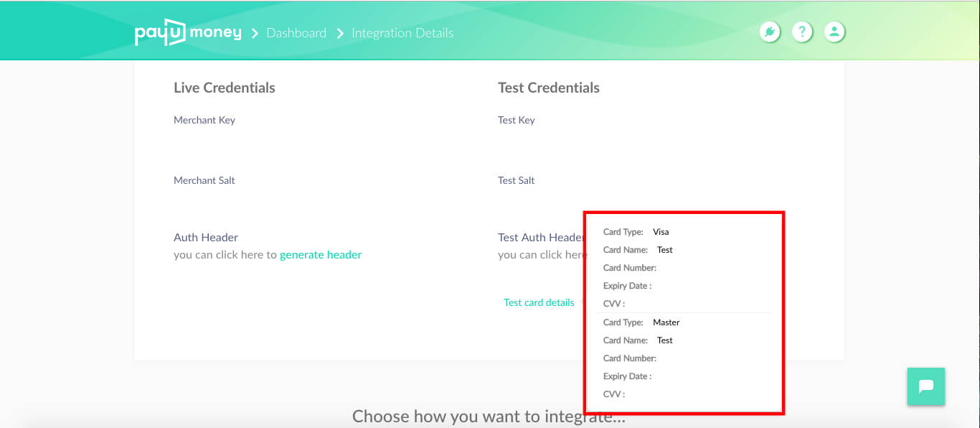Click the Test Key label
Image resolution: width=980 pixels, height=428 pixels.
pyautogui.click(x=517, y=120)
